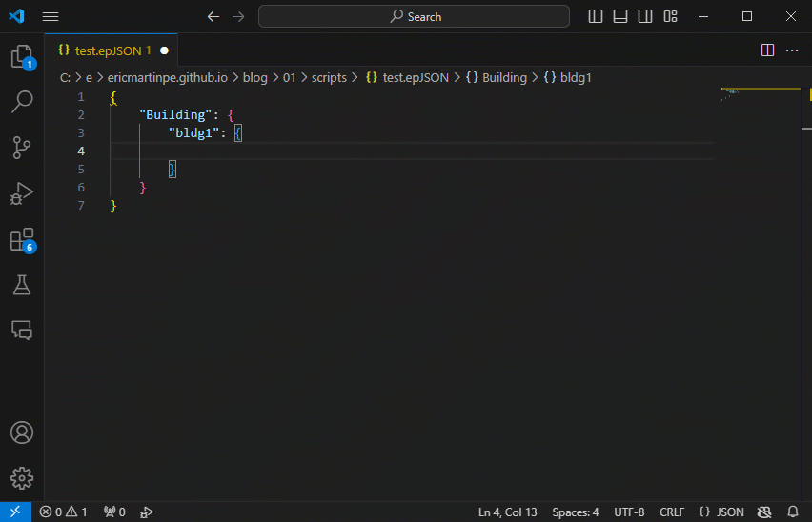Select the test.epJSON editor tab
The height and width of the screenshot is (522, 812).
click(x=106, y=50)
